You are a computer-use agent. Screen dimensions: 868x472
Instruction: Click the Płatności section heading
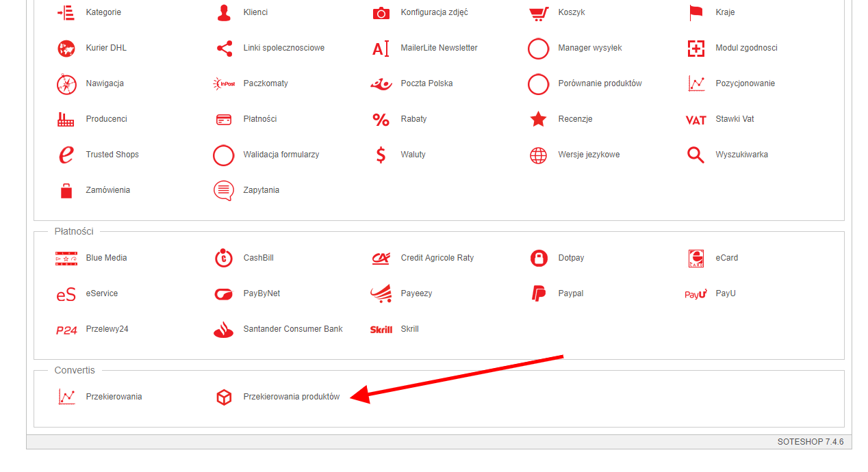[x=74, y=231]
